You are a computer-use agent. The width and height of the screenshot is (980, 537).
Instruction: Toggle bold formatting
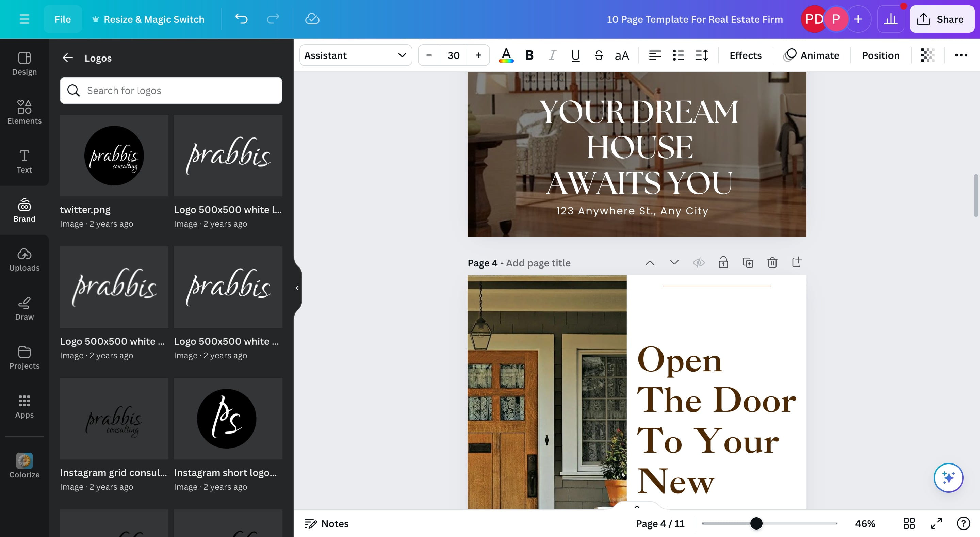point(529,55)
